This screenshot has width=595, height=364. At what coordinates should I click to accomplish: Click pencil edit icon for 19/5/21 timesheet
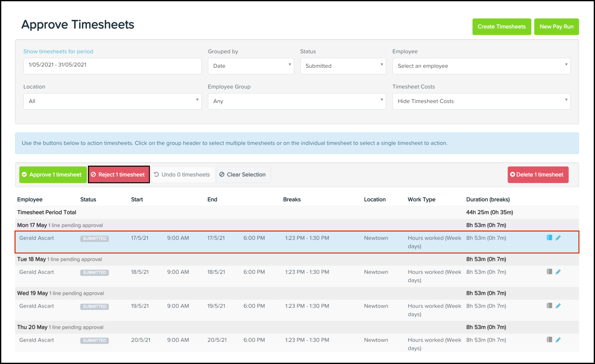[x=558, y=306]
